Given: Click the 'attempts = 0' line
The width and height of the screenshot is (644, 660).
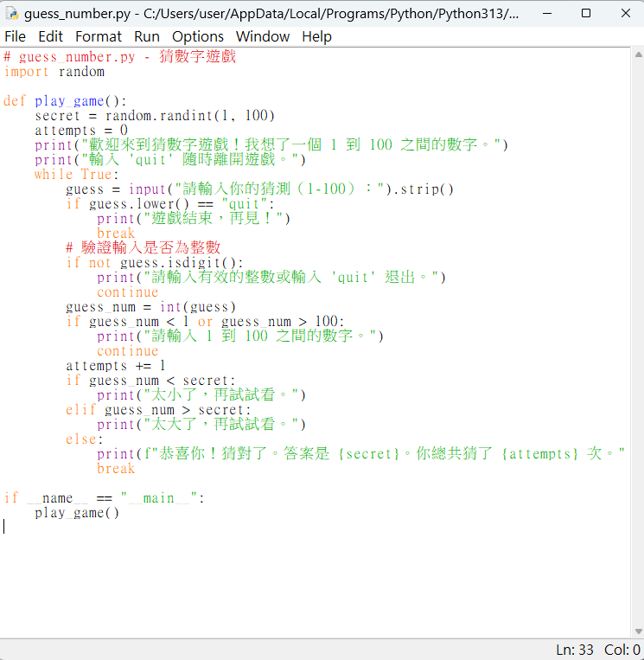Looking at the screenshot, I should [81, 131].
